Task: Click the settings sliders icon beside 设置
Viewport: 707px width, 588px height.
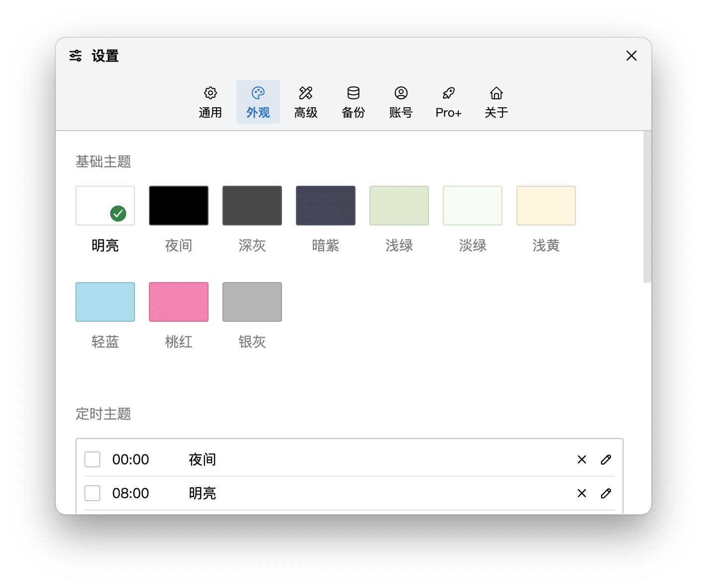Action: point(75,56)
